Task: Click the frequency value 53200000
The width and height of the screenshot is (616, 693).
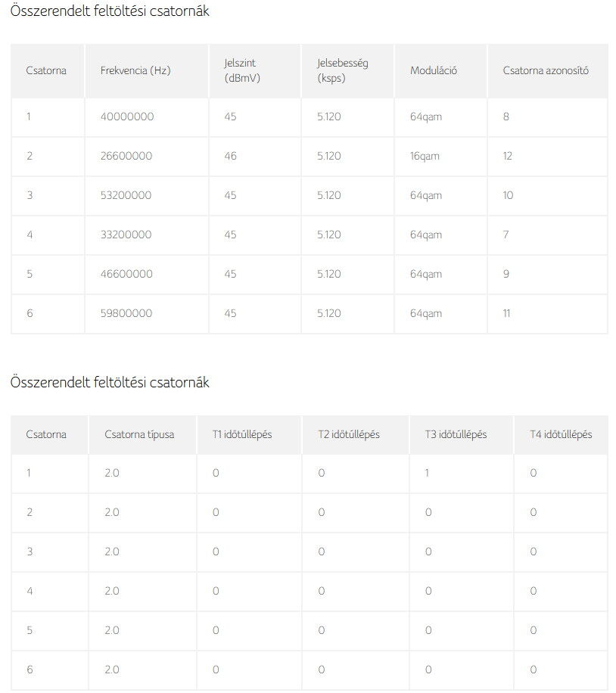Action: [x=126, y=195]
